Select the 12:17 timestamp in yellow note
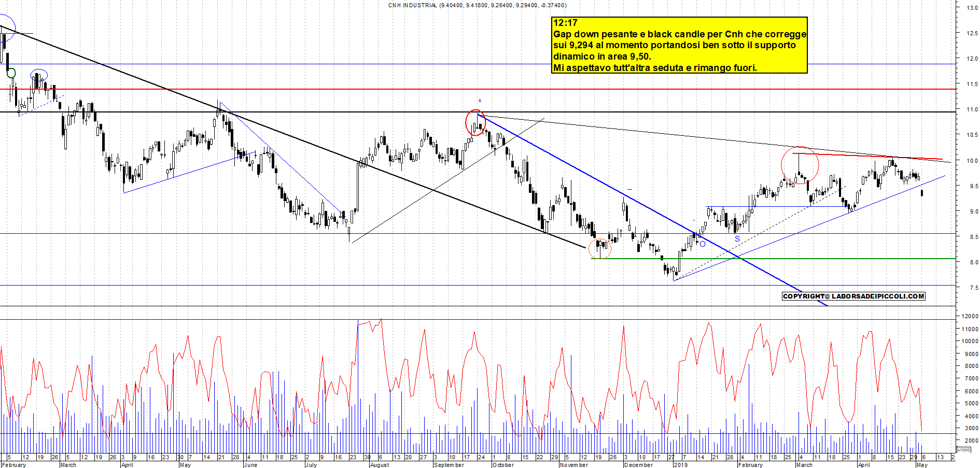Screen dimensions: 980x468 (x=565, y=23)
